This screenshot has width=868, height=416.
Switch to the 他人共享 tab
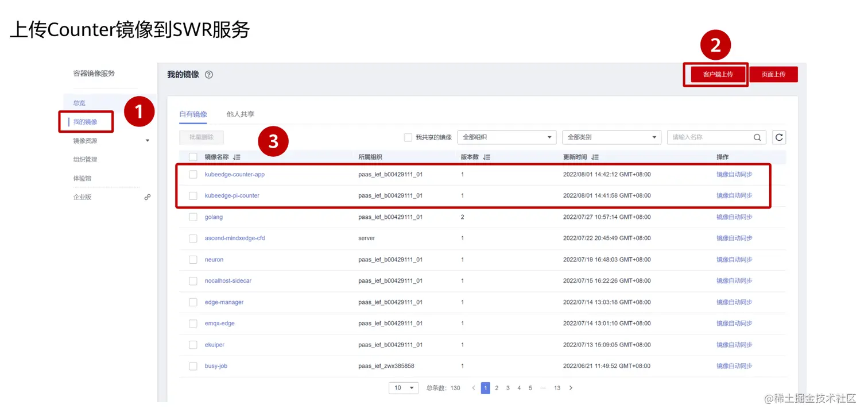pyautogui.click(x=241, y=114)
